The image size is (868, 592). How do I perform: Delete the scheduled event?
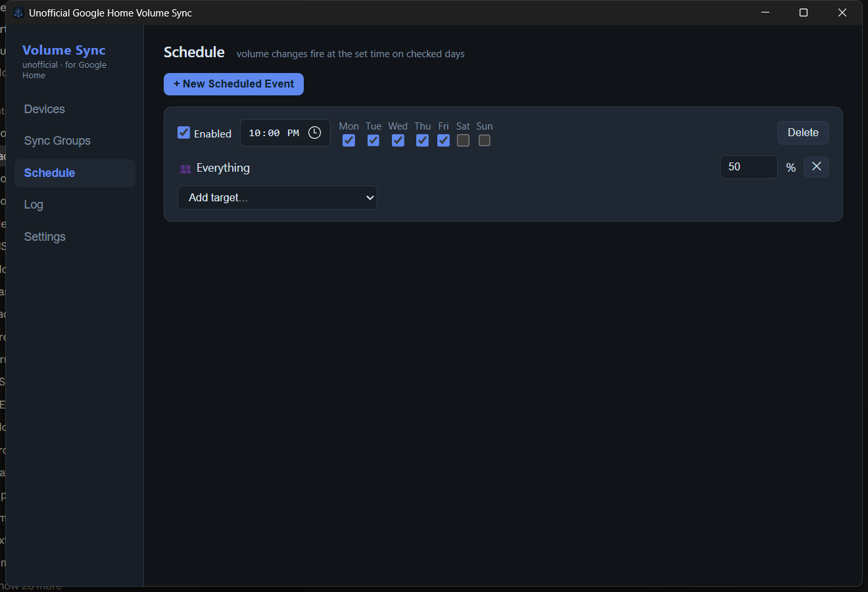pos(803,133)
